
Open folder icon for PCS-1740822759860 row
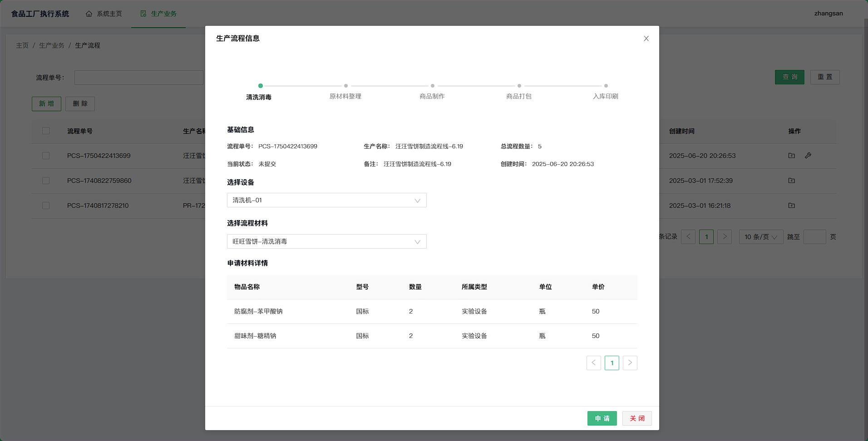coord(792,181)
